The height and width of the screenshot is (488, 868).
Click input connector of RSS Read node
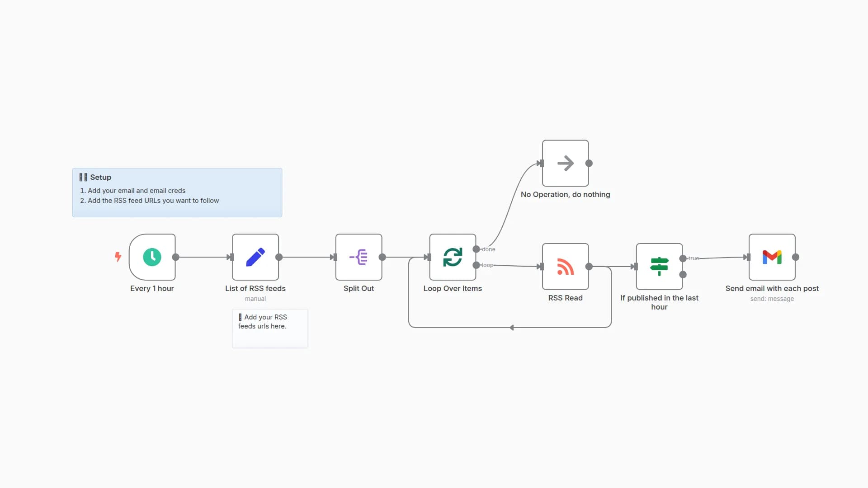(542, 267)
